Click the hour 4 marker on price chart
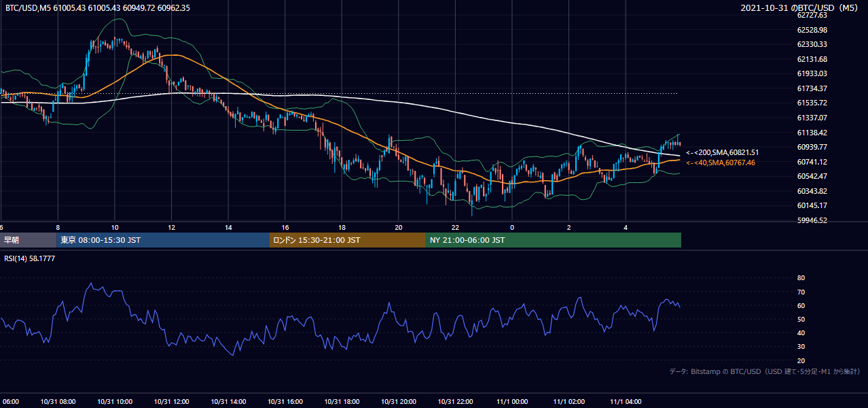Image resolution: width=868 pixels, height=408 pixels. pyautogui.click(x=625, y=227)
